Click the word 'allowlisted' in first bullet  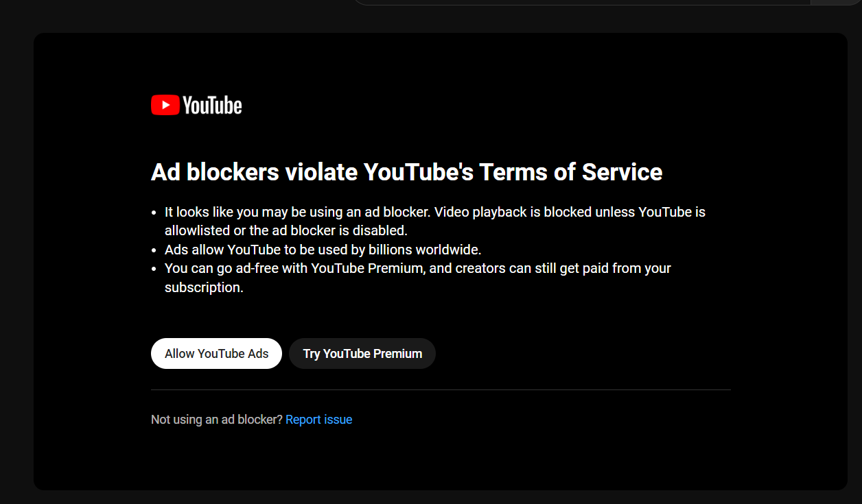click(x=196, y=231)
